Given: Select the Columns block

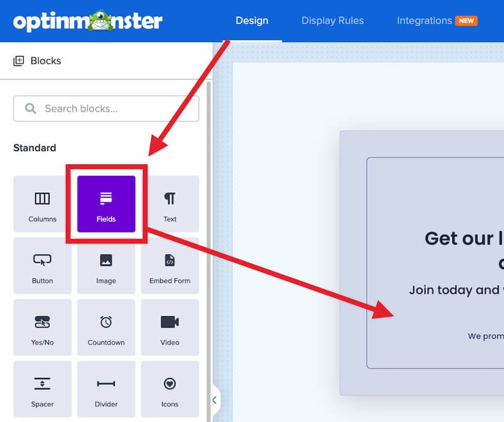Looking at the screenshot, I should (42, 203).
